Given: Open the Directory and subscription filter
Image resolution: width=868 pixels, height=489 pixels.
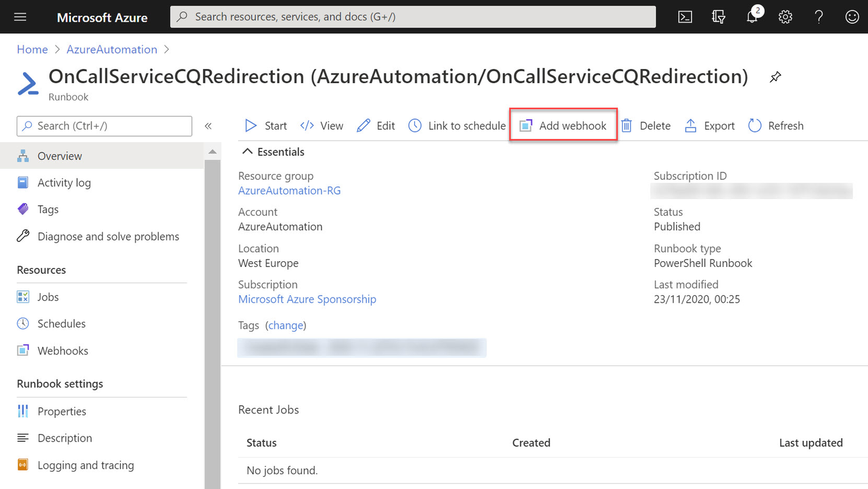Looking at the screenshot, I should tap(718, 17).
